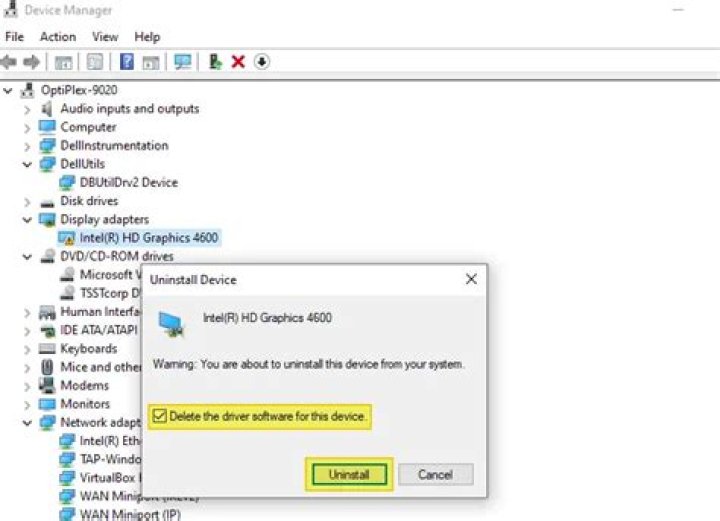Click the disc icon beside DVD/CD-ROM drives

[47, 256]
